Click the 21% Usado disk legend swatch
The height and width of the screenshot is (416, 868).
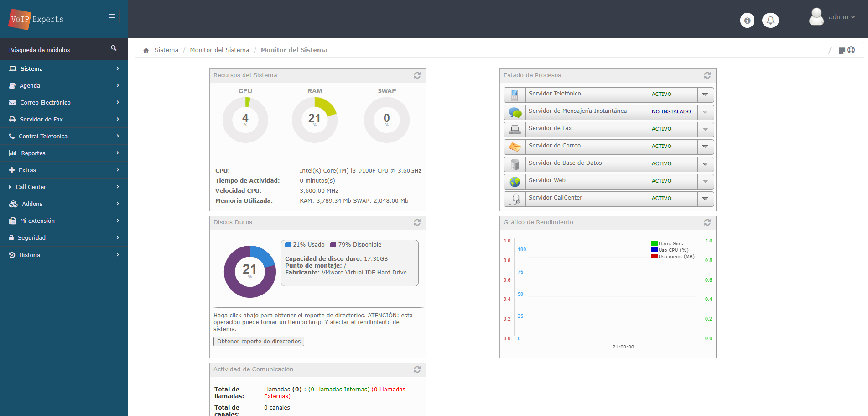(288, 244)
